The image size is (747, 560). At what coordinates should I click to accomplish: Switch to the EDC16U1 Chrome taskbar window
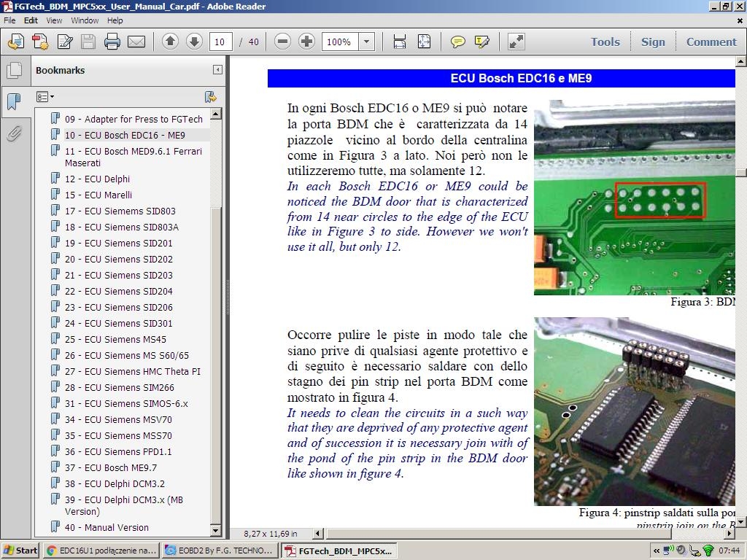101,551
